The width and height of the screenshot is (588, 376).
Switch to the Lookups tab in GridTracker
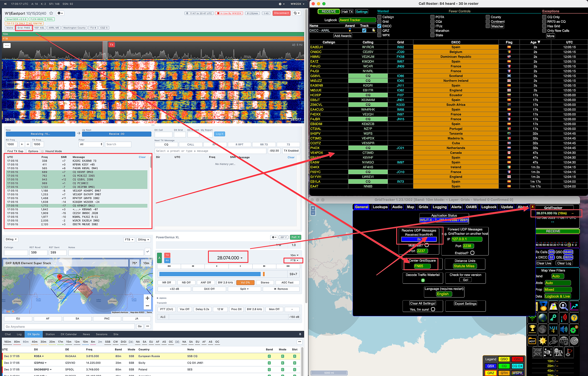tap(380, 207)
